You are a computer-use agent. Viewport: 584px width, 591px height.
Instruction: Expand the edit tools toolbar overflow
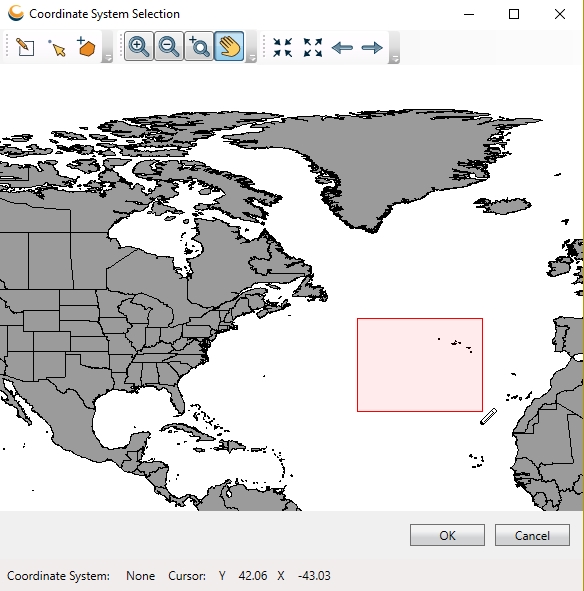(107, 47)
